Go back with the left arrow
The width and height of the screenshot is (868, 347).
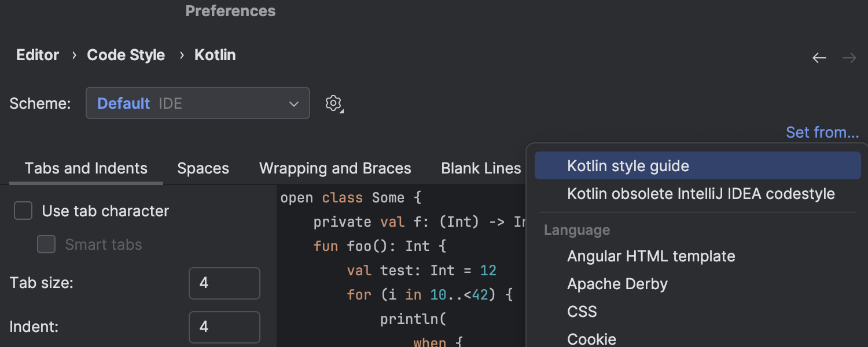819,58
